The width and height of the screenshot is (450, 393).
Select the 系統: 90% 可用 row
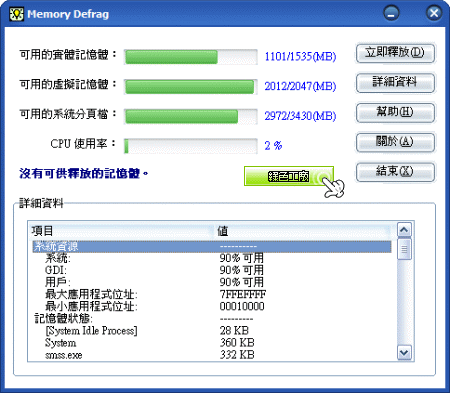[212, 258]
